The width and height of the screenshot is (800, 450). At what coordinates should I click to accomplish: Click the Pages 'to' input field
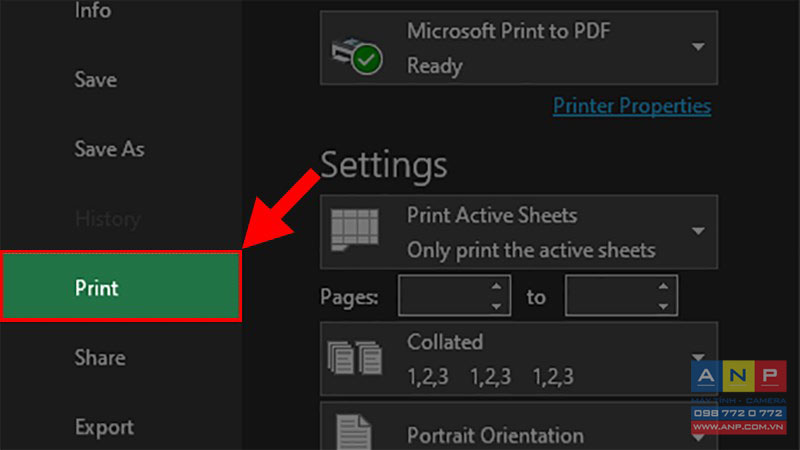click(x=621, y=296)
